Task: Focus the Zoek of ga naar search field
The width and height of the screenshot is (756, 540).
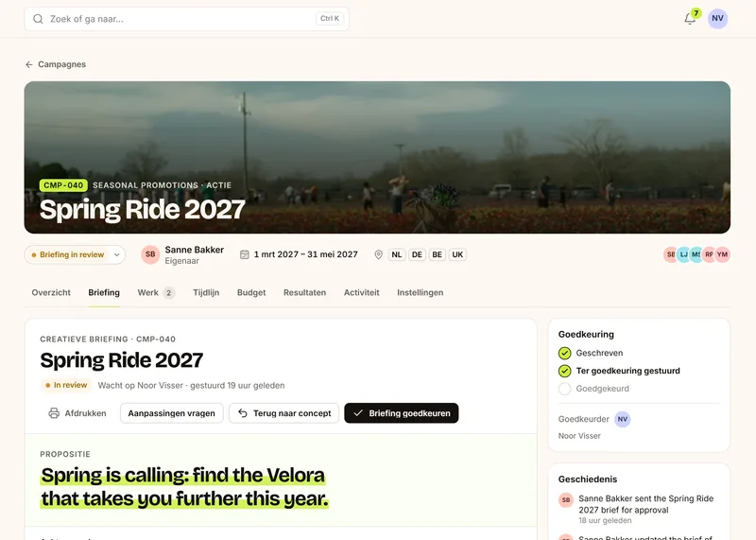Action: (186, 19)
